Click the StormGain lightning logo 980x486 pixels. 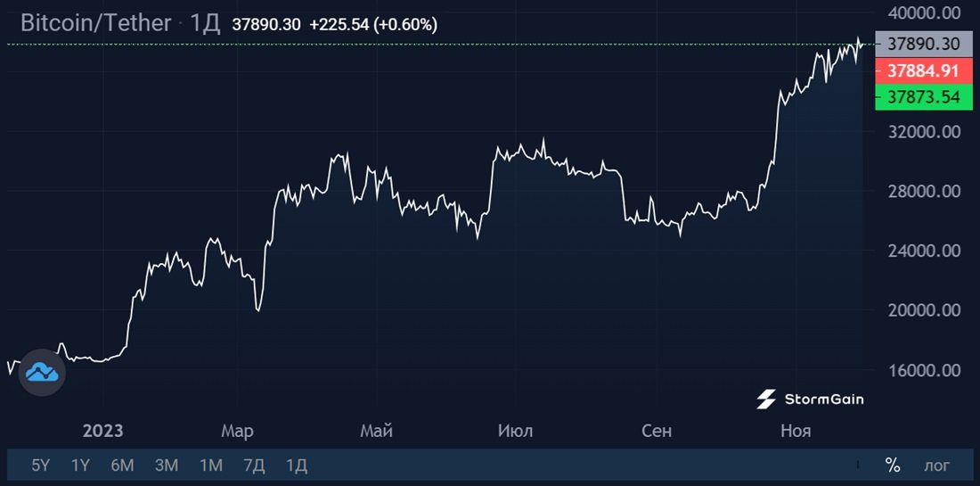point(766,400)
